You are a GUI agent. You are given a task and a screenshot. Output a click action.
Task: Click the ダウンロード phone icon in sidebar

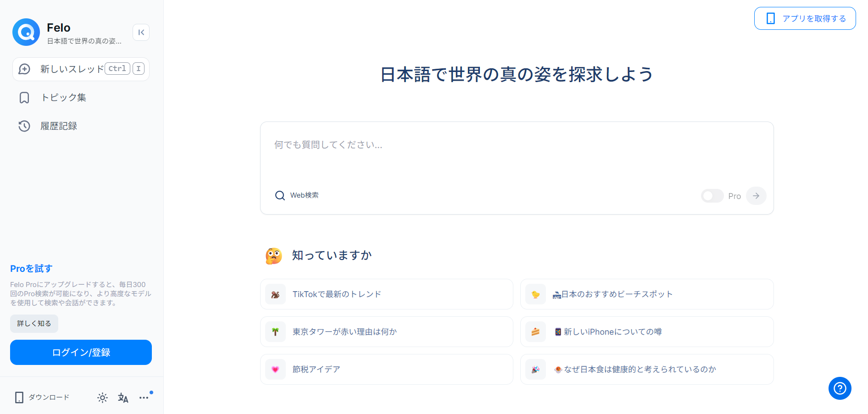pos(19,397)
